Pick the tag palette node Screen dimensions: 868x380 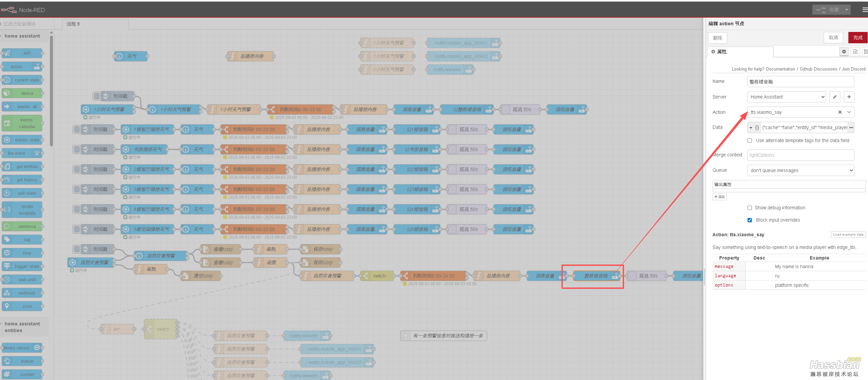22,240
